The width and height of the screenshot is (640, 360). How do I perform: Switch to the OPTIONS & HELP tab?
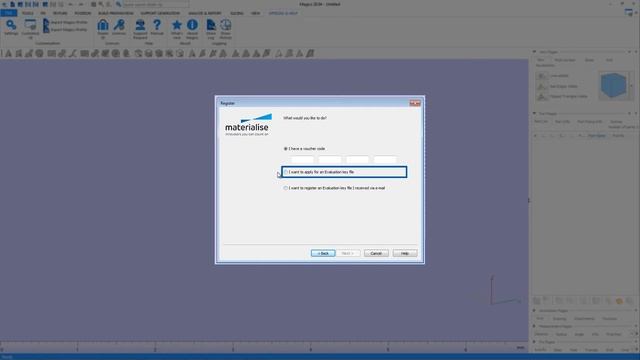point(283,13)
